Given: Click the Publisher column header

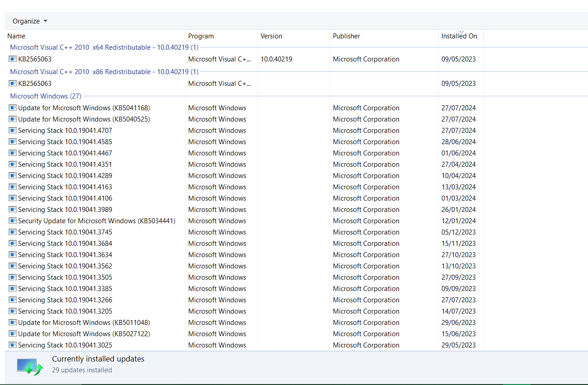Looking at the screenshot, I should (384, 36).
